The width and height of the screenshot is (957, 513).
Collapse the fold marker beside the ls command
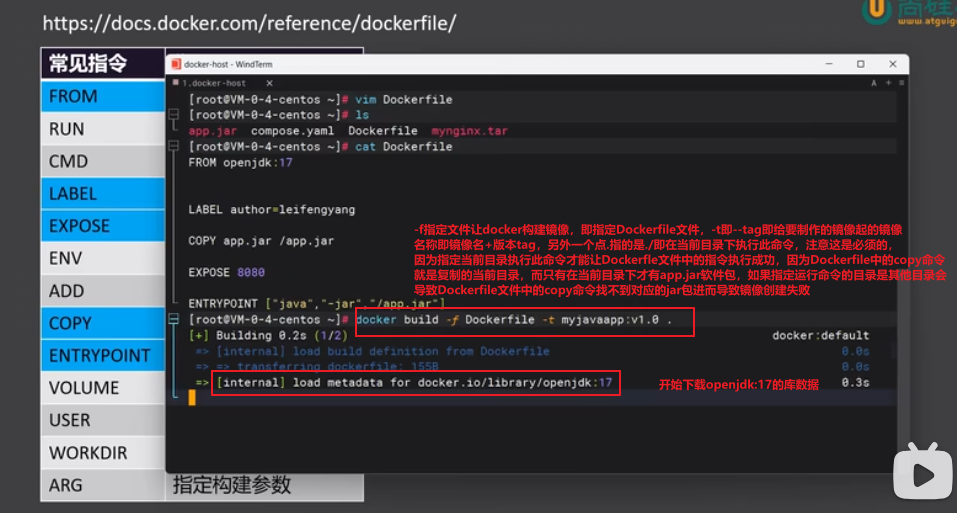pyautogui.click(x=174, y=115)
